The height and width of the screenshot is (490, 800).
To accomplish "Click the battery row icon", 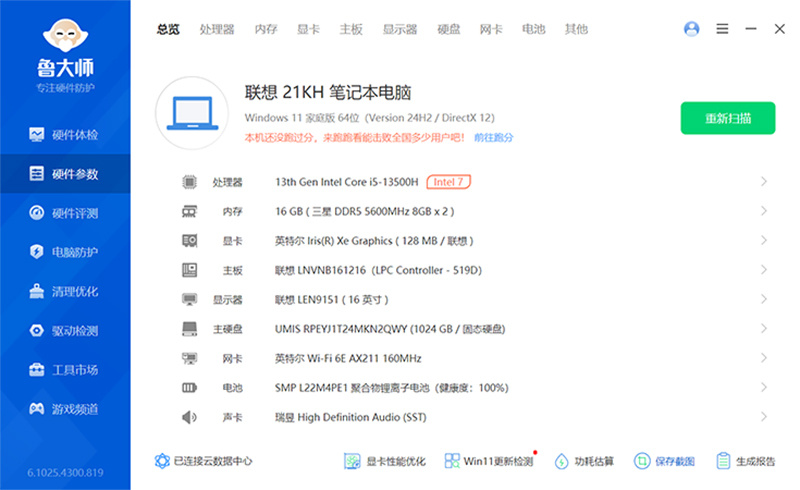I will [189, 388].
